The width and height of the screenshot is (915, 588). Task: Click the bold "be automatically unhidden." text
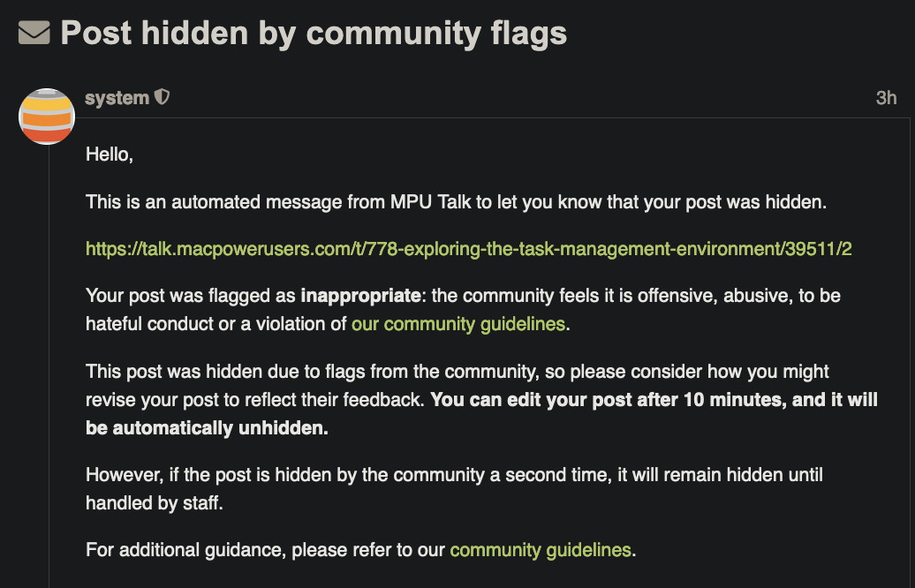[208, 428]
